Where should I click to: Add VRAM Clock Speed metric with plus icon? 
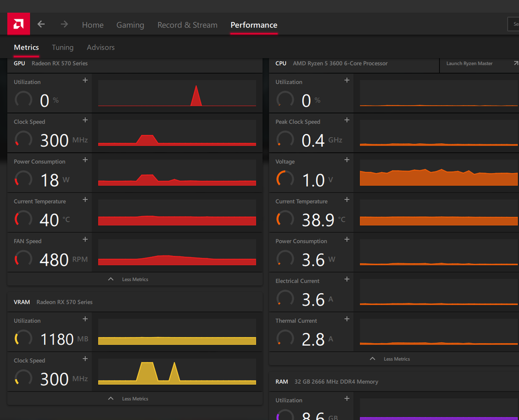pyautogui.click(x=85, y=358)
